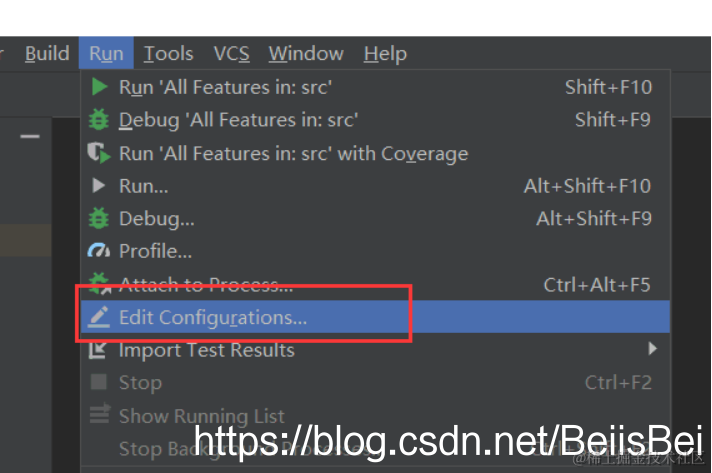Screen dimensions: 712x473
Task: Select Edit Configurations... menu entry
Action: [x=375, y=317]
